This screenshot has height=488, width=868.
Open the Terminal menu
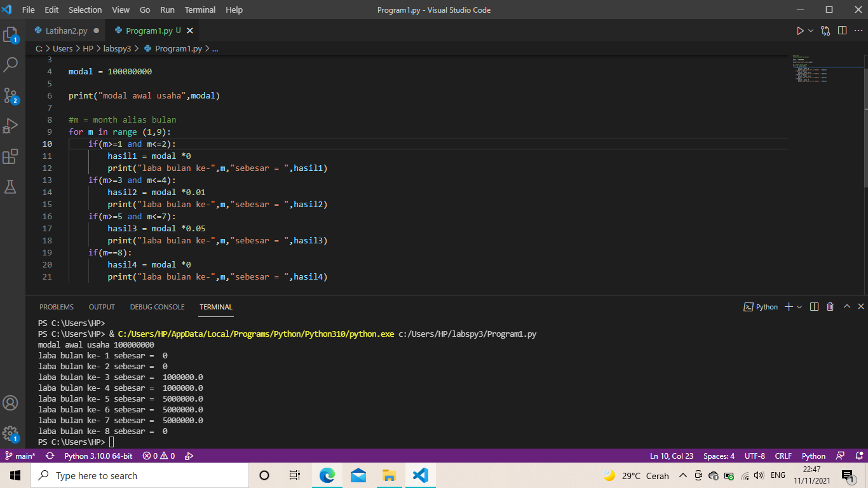click(200, 10)
